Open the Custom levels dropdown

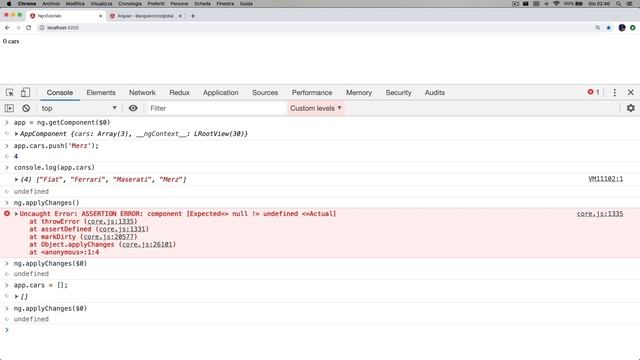(316, 108)
